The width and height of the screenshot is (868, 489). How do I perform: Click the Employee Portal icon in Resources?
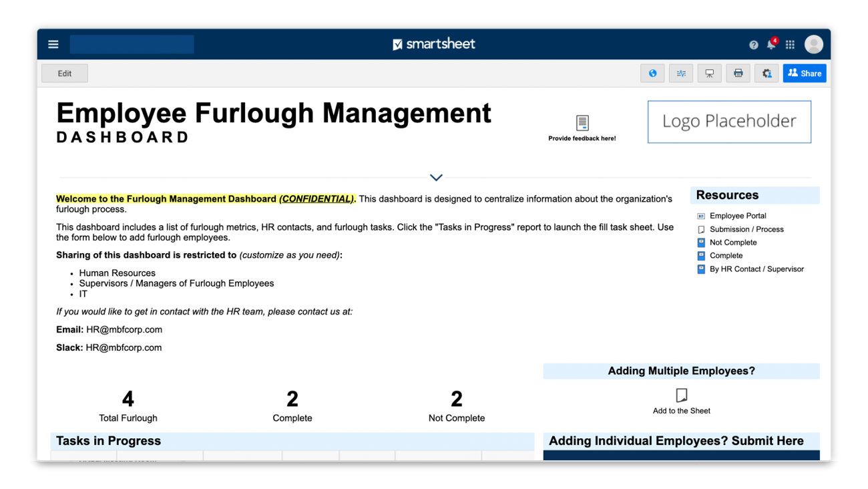click(x=701, y=216)
